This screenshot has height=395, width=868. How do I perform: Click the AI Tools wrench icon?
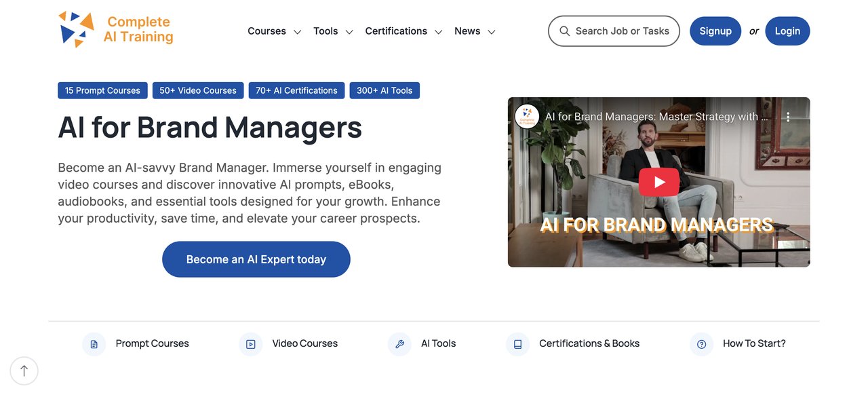click(x=399, y=344)
